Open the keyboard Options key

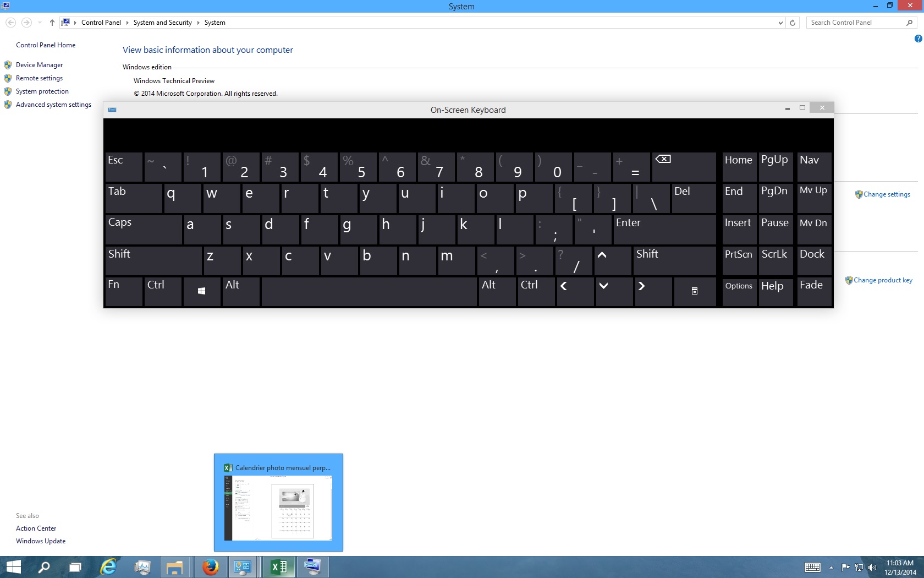pyautogui.click(x=739, y=291)
